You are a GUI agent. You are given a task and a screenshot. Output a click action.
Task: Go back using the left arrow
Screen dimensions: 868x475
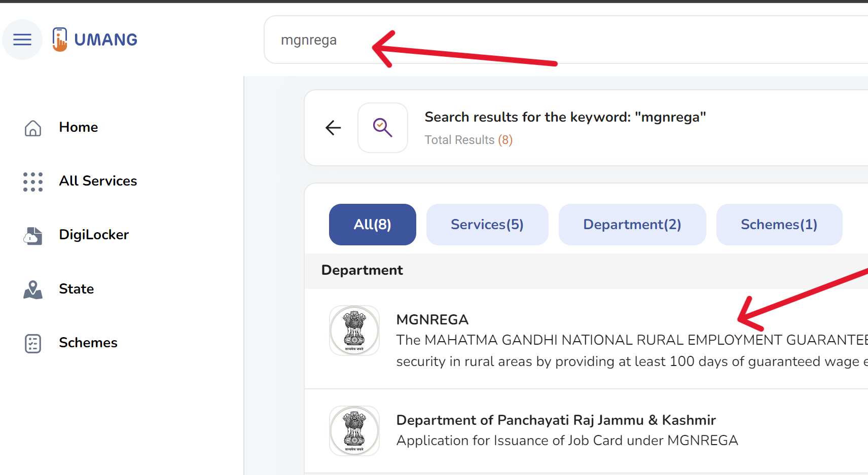coord(333,128)
